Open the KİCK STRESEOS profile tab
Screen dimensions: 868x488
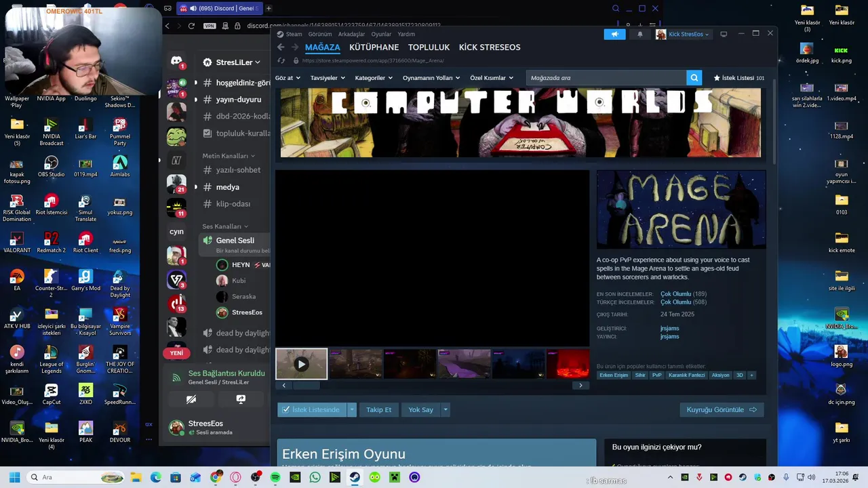click(490, 47)
